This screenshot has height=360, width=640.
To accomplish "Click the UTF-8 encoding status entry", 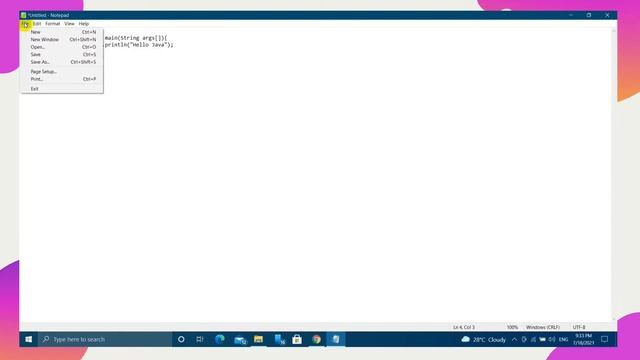I will [x=579, y=327].
